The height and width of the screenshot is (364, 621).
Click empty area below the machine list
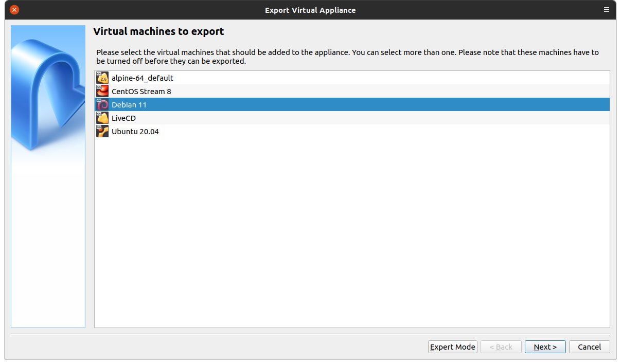tap(352, 231)
